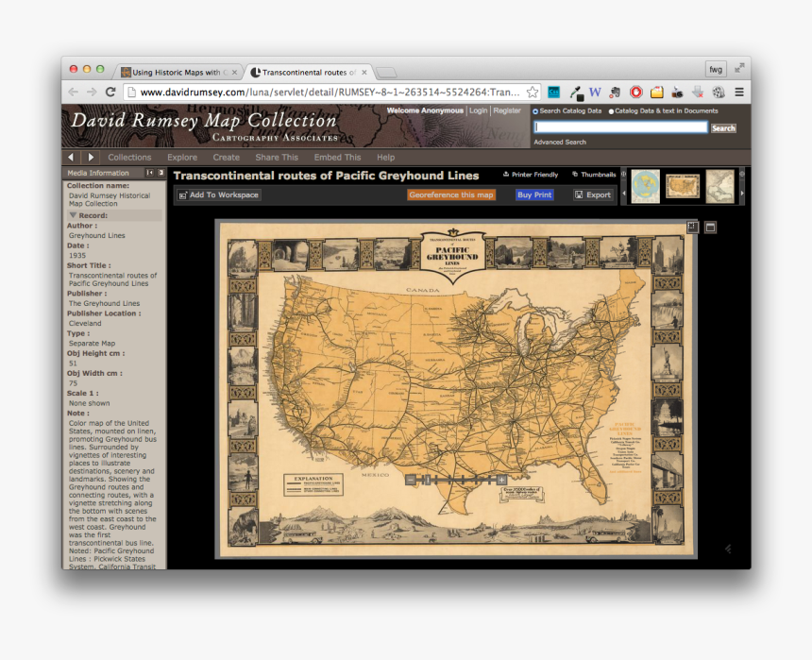Click into the search input field

[x=618, y=126]
